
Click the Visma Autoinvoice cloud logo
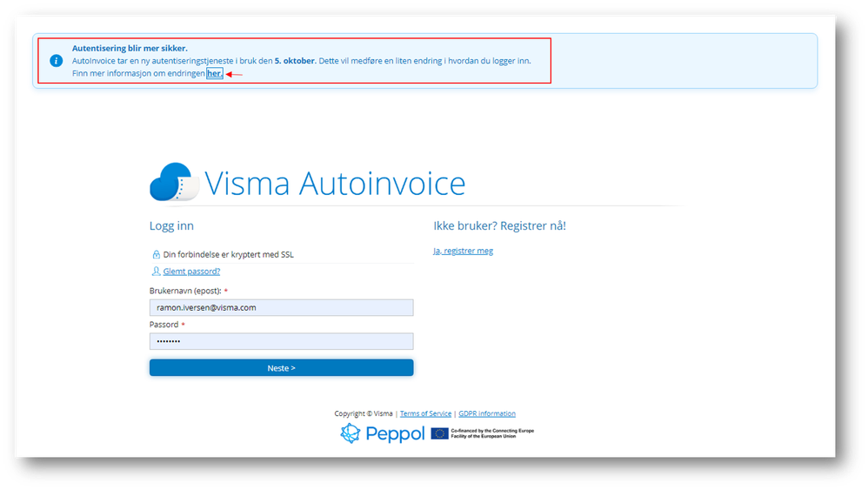174,182
